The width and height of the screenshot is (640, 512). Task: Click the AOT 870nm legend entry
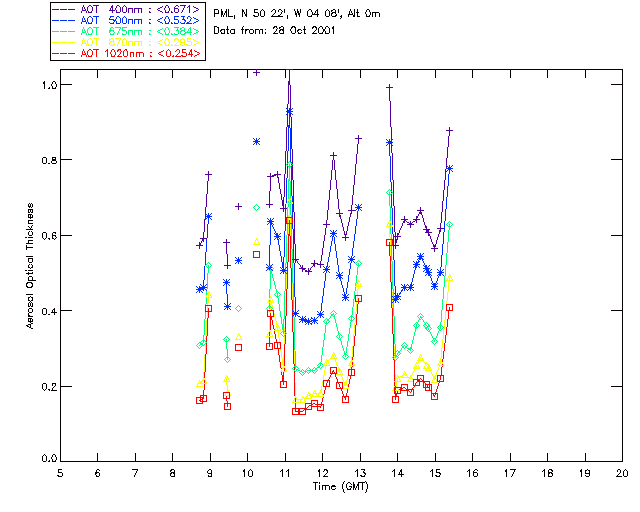tap(127, 42)
